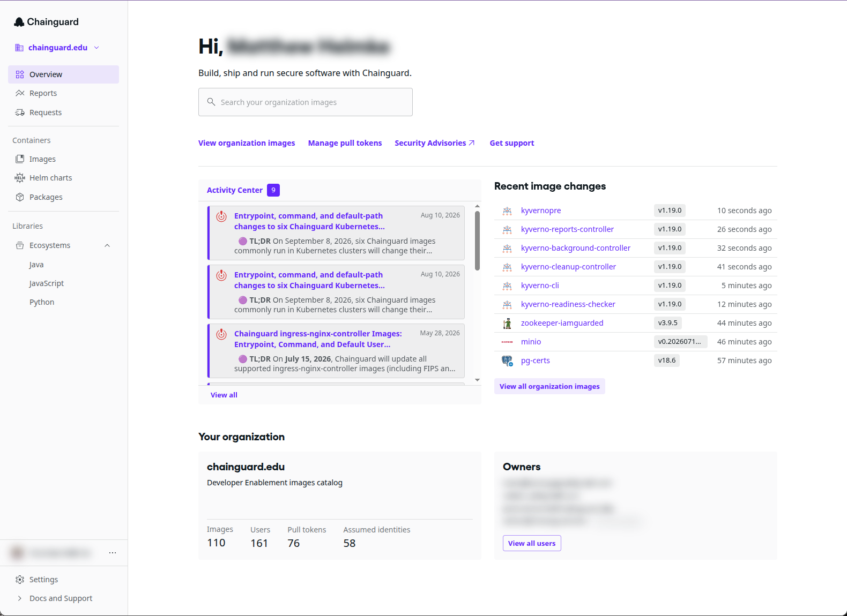Click the View all users button
This screenshot has width=847, height=616.
tap(532, 543)
